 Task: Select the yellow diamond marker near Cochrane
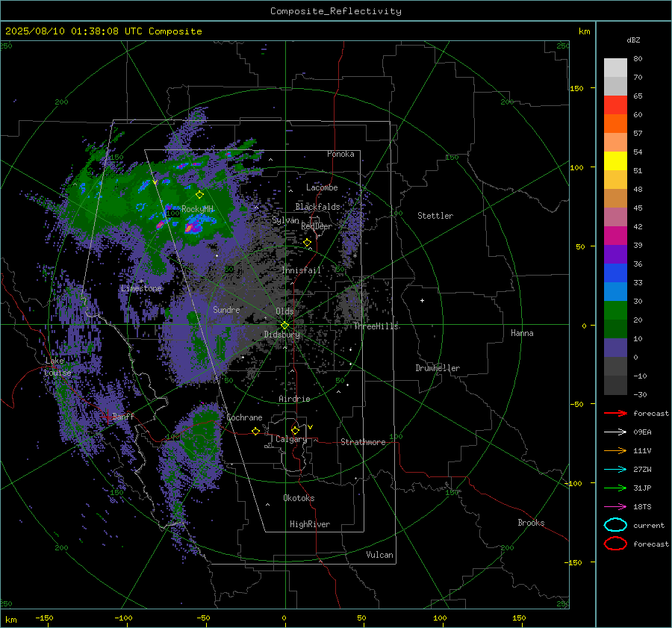(x=256, y=432)
